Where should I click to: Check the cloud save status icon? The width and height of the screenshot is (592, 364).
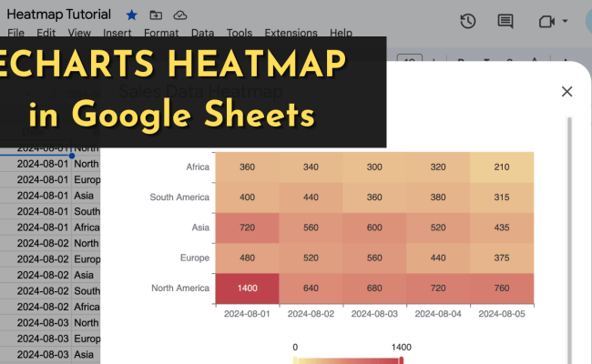coord(180,15)
